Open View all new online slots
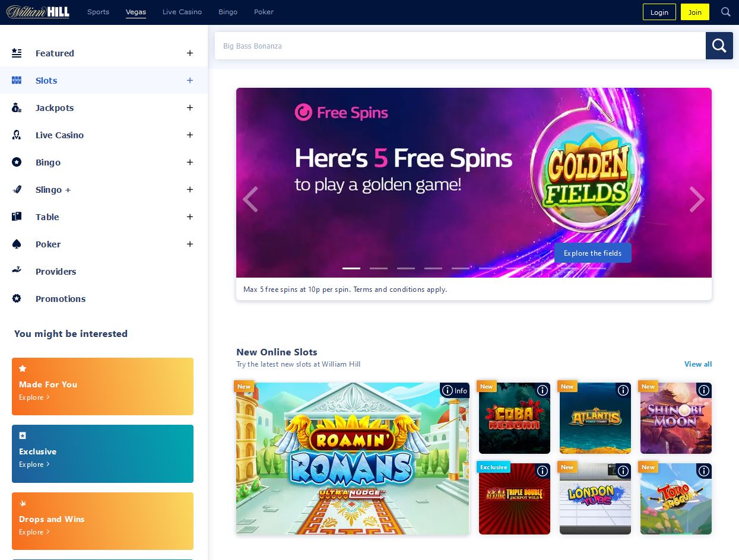 click(x=698, y=364)
